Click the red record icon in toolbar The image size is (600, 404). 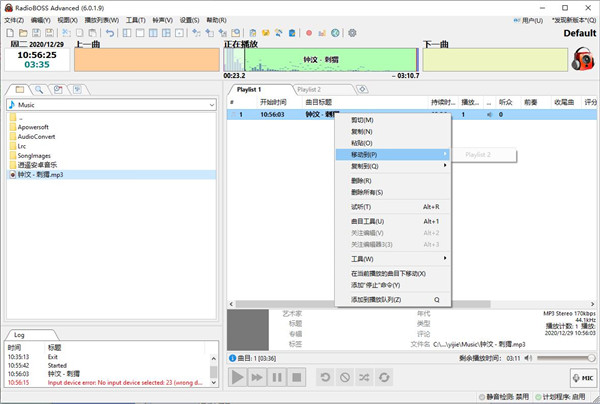point(309,33)
